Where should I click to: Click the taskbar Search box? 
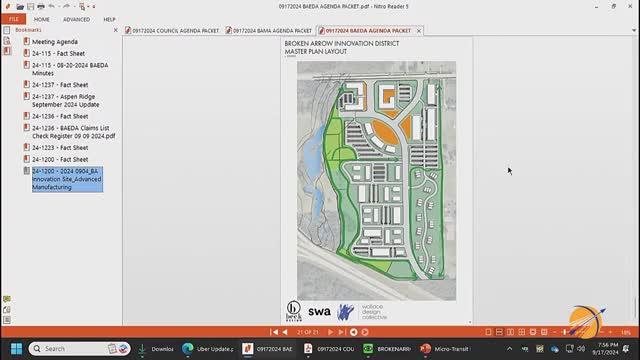80,349
